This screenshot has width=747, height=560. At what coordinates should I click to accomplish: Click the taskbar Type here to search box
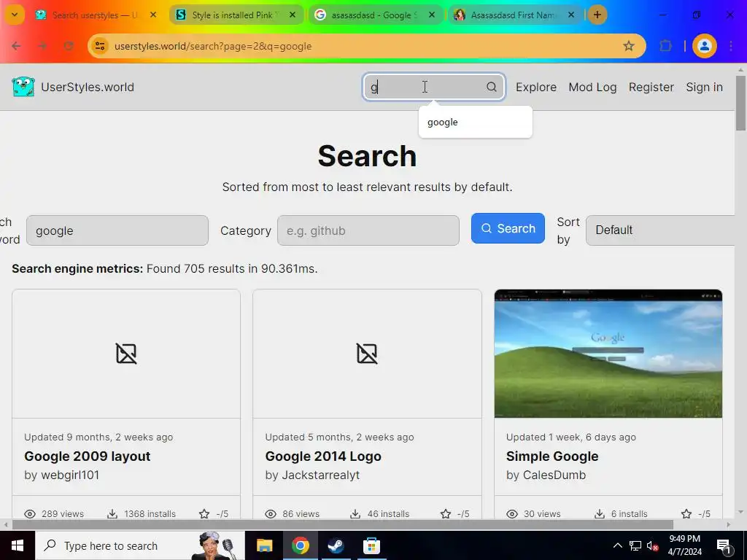(x=139, y=545)
